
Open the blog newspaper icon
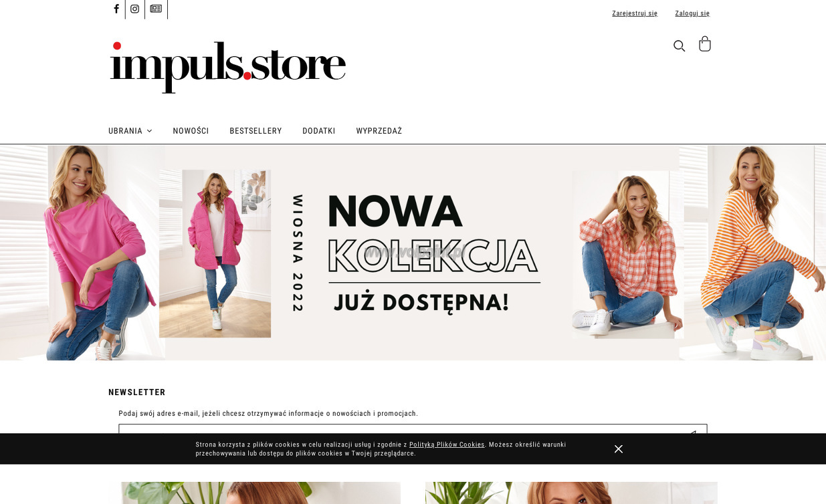[x=156, y=9]
